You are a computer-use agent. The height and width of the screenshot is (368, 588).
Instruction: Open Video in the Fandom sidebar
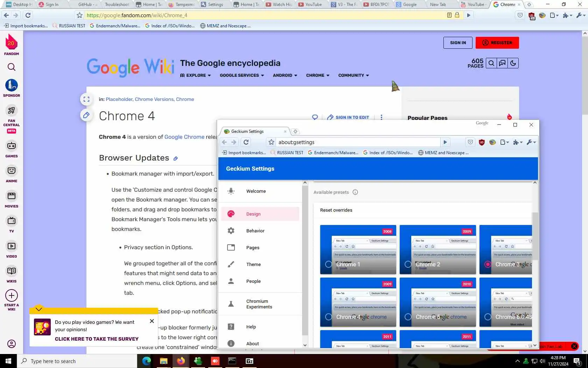(12, 250)
